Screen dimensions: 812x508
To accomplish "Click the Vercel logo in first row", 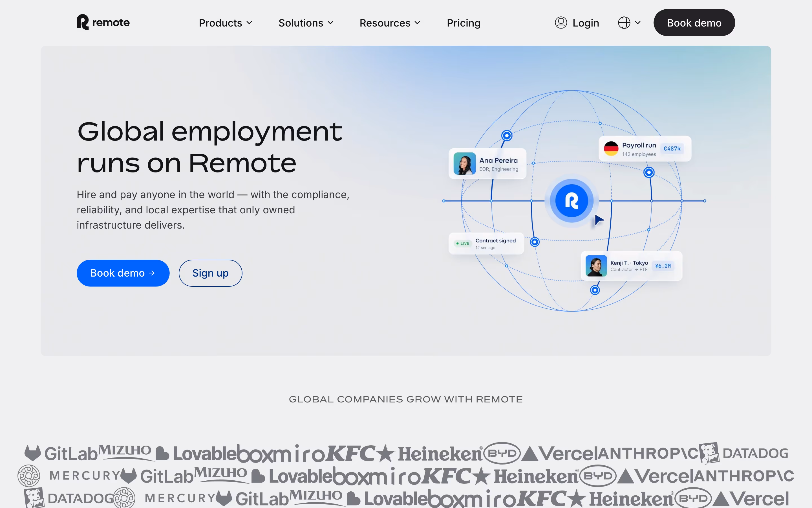I will pyautogui.click(x=560, y=453).
